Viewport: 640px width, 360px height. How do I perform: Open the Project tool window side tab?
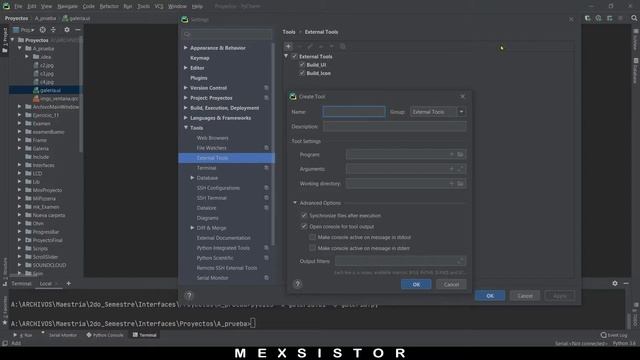tap(5, 40)
